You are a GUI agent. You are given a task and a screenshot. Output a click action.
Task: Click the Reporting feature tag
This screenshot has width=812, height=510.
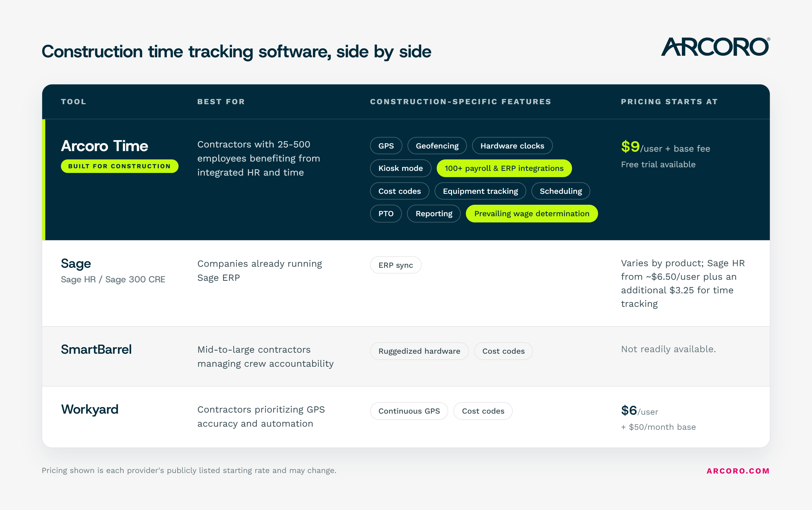pos(434,214)
